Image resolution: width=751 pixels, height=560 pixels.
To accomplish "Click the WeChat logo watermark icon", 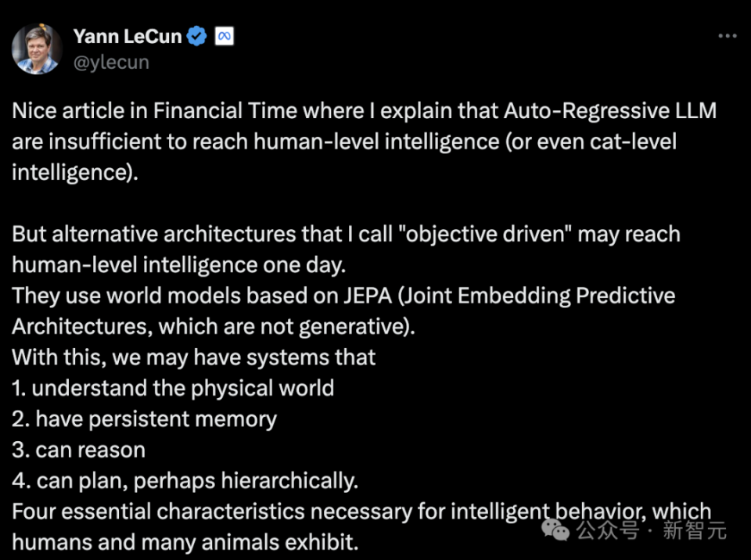I will [555, 529].
